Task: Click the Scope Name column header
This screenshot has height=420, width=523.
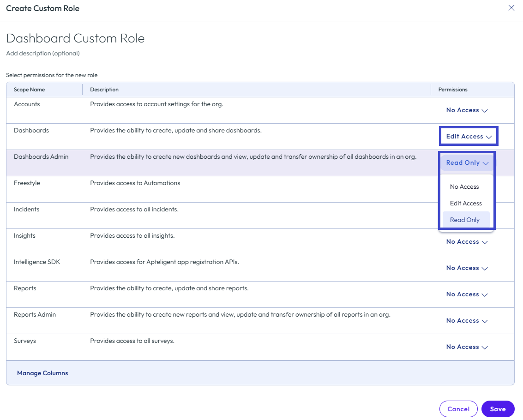Action: (x=30, y=90)
